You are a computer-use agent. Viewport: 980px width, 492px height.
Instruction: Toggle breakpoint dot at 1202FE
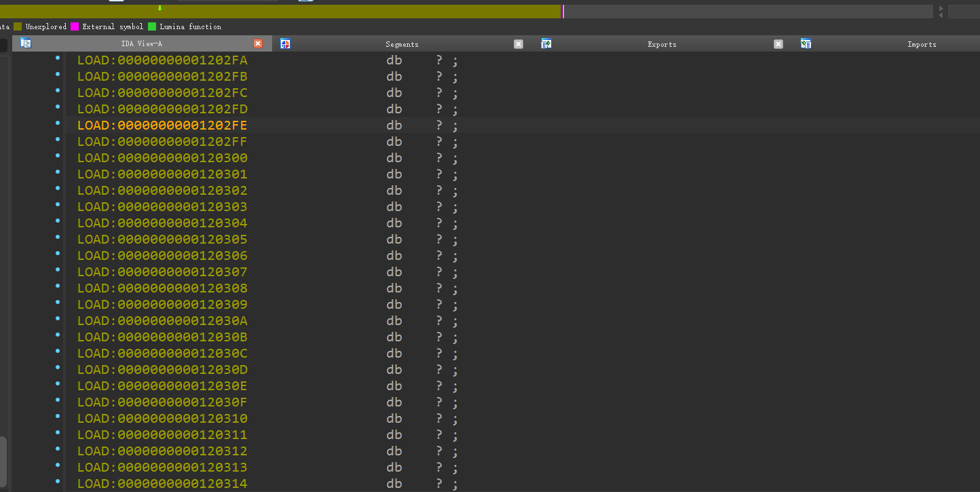[58, 124]
